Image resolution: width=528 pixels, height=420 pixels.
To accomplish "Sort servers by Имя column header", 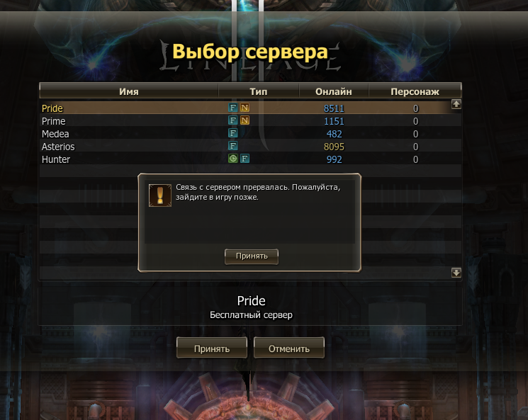I will tap(129, 91).
